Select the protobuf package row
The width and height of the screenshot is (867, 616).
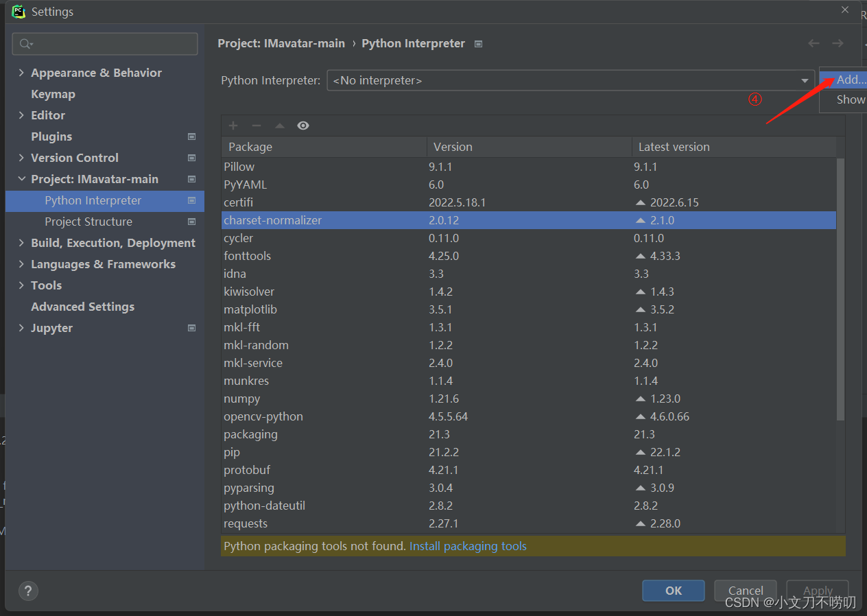(529, 470)
